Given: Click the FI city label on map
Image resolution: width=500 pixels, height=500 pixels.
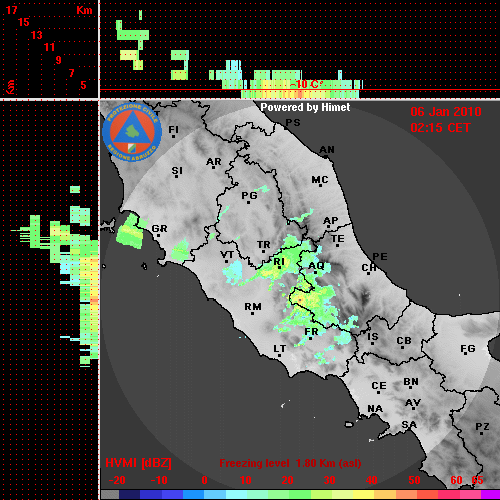Looking at the screenshot, I should [x=173, y=129].
